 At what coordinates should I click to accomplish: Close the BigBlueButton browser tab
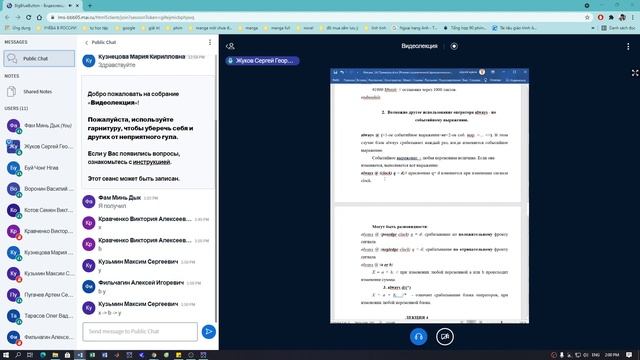(77, 6)
